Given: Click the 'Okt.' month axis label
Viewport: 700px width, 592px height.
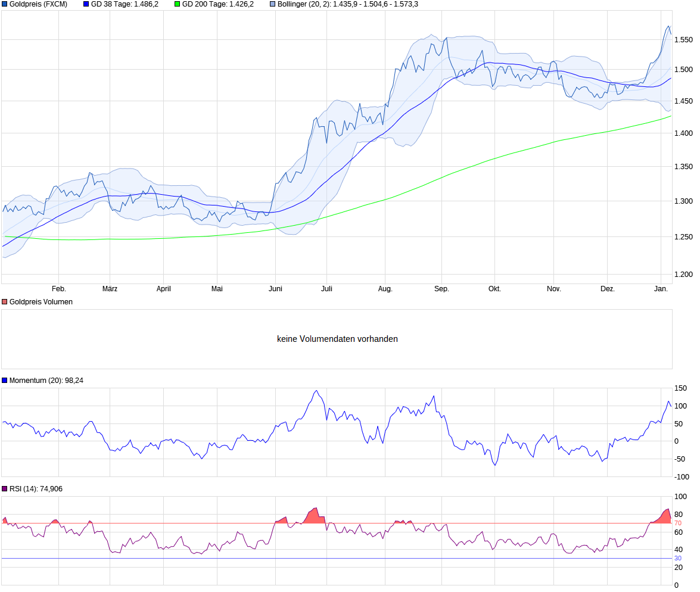Looking at the screenshot, I should (494, 289).
